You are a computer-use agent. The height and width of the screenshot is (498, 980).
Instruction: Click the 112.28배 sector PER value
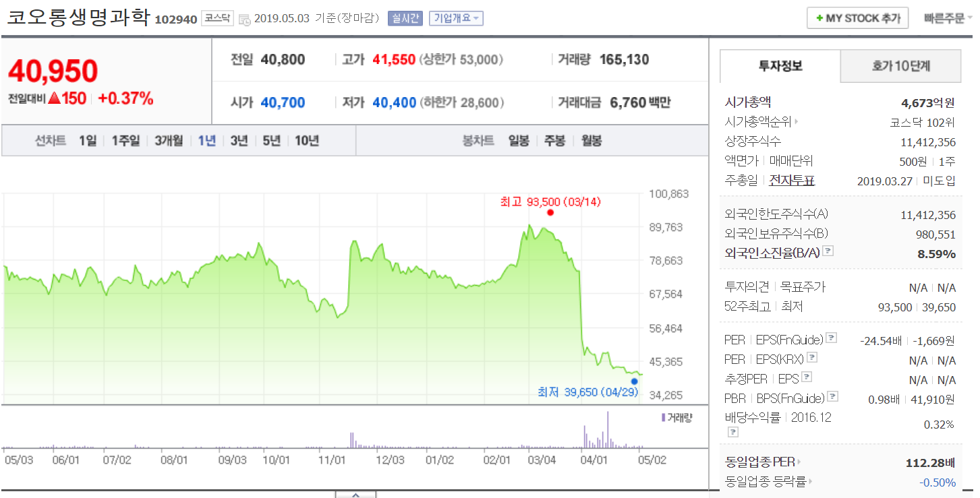click(x=931, y=463)
